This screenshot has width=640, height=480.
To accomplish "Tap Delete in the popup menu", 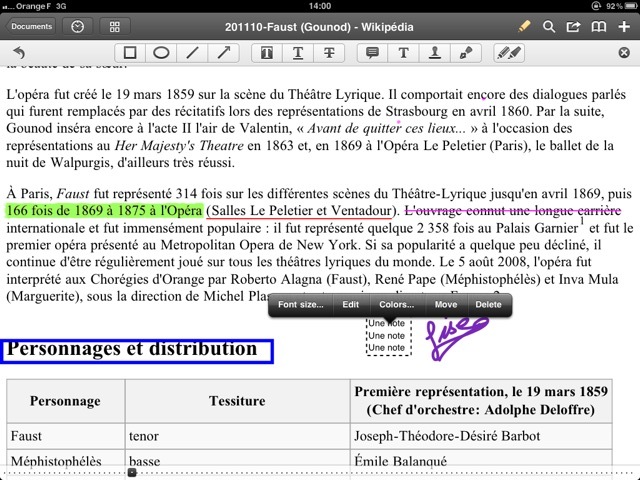I will [x=489, y=304].
